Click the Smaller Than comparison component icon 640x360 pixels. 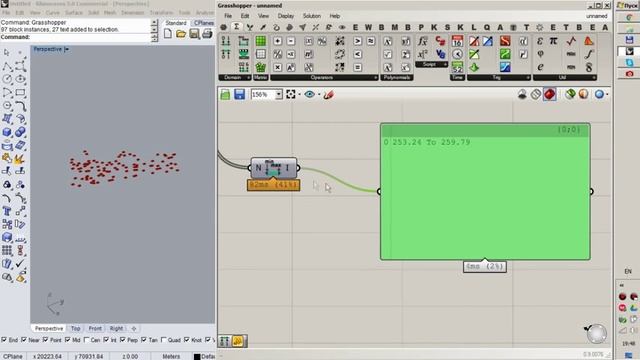click(358, 54)
